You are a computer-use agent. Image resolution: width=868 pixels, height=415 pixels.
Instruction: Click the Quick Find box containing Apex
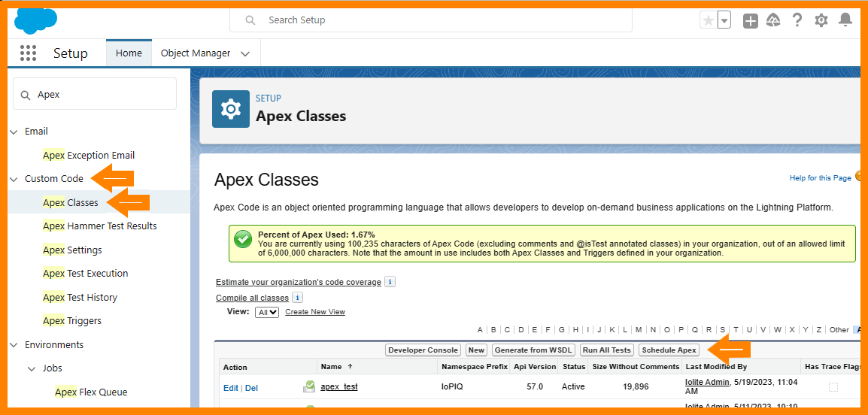coord(95,94)
